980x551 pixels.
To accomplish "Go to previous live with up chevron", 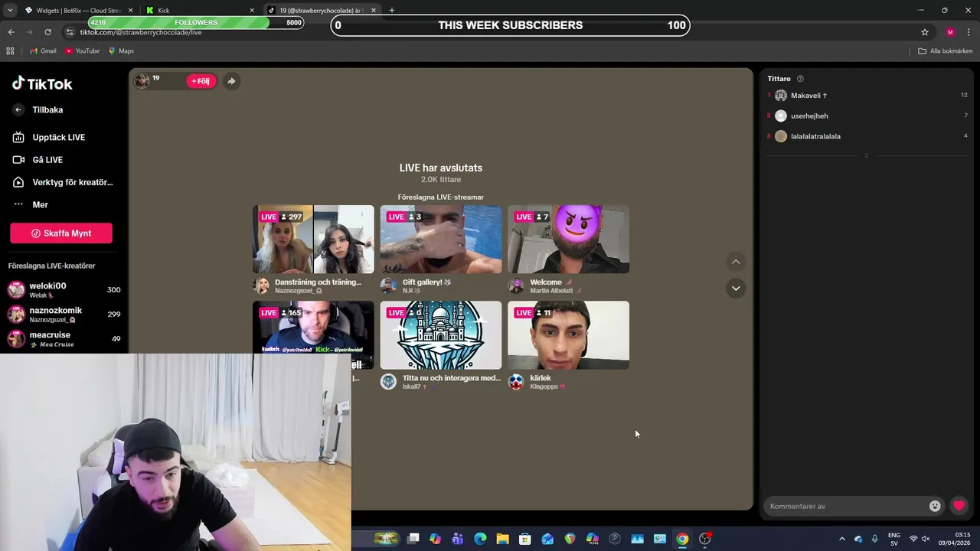I will point(736,262).
